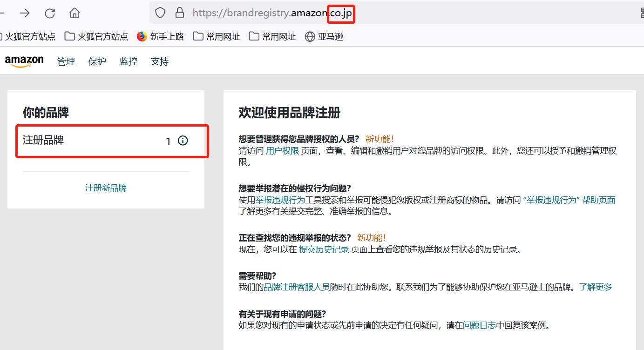Click the 需要帮助? heading

pos(258,275)
